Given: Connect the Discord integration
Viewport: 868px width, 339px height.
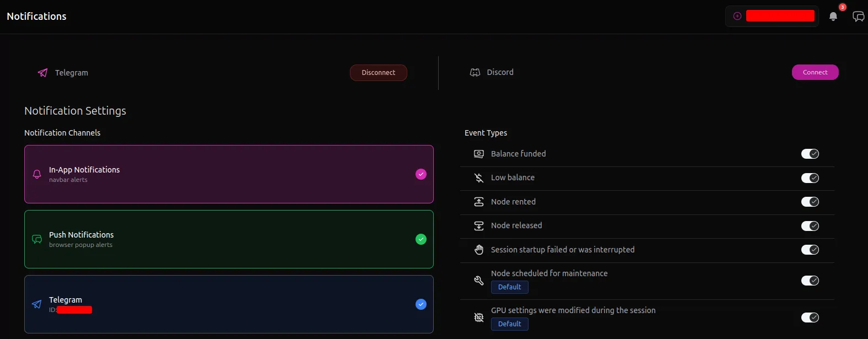Looking at the screenshot, I should pos(815,72).
